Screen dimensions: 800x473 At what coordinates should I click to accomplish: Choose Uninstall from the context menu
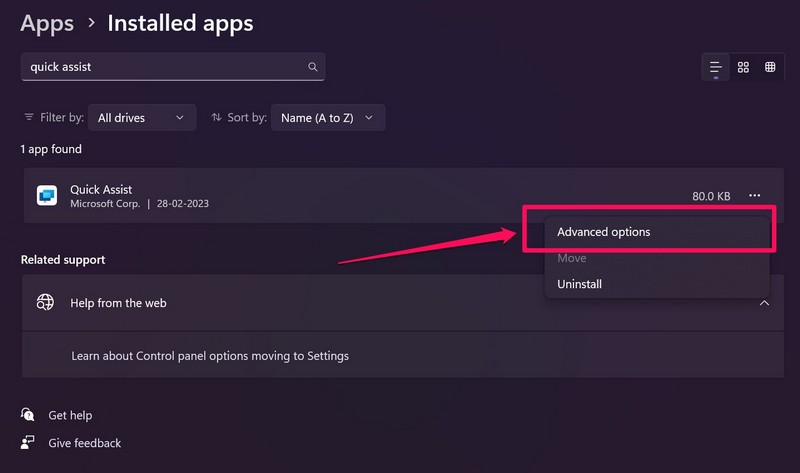(580, 284)
